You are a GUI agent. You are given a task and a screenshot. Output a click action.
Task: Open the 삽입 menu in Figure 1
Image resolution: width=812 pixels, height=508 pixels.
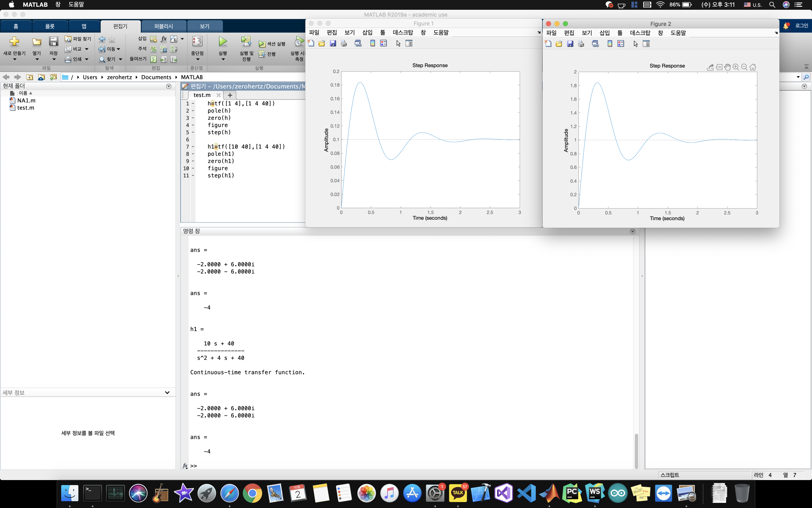point(367,33)
